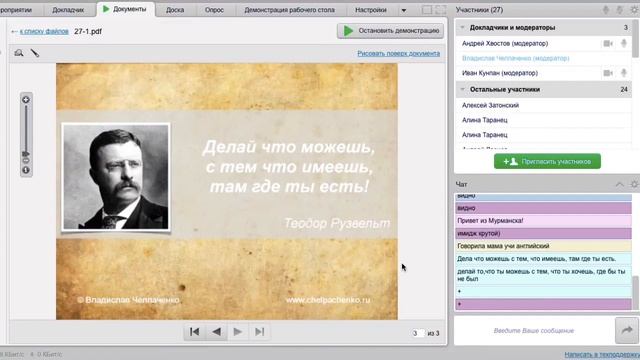
Task: Open participants panel settings gear
Action: point(634,10)
